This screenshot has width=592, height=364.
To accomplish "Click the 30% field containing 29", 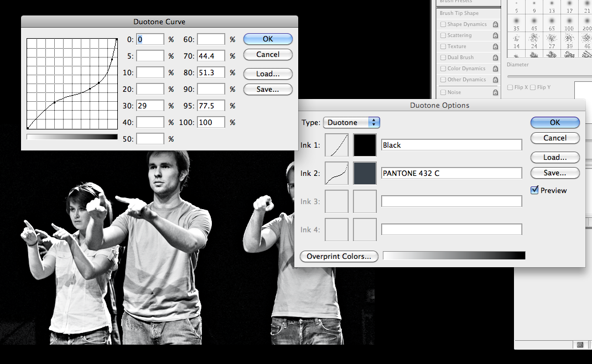I will 150,106.
